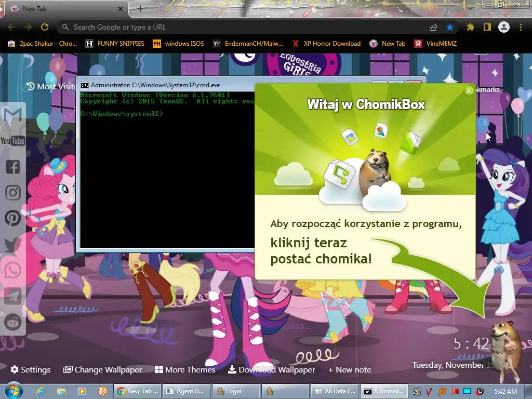The image size is (532, 399).
Task: Add a note with + New note
Action: click(350, 369)
